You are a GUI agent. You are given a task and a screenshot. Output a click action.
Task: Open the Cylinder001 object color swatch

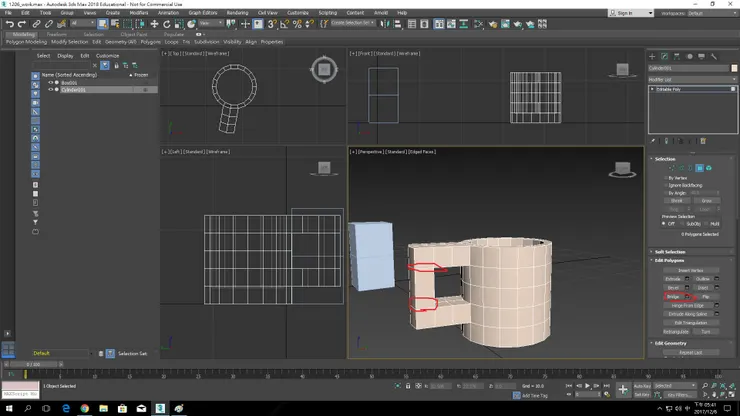(734, 68)
